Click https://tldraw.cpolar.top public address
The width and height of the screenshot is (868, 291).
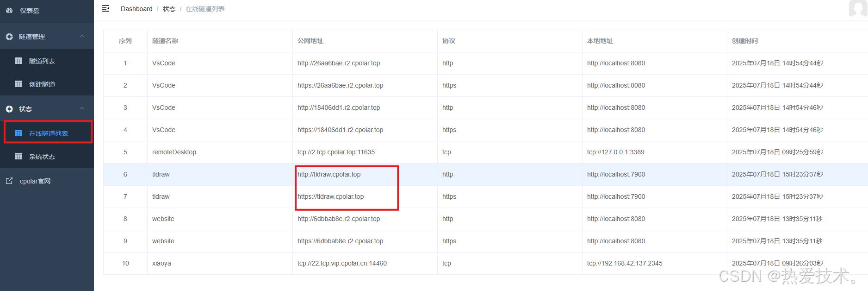331,196
